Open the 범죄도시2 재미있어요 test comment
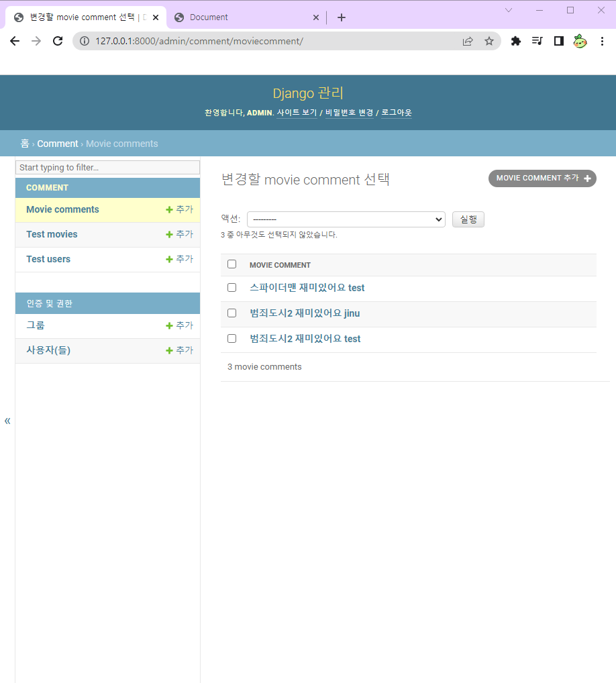This screenshot has width=616, height=683. (305, 338)
